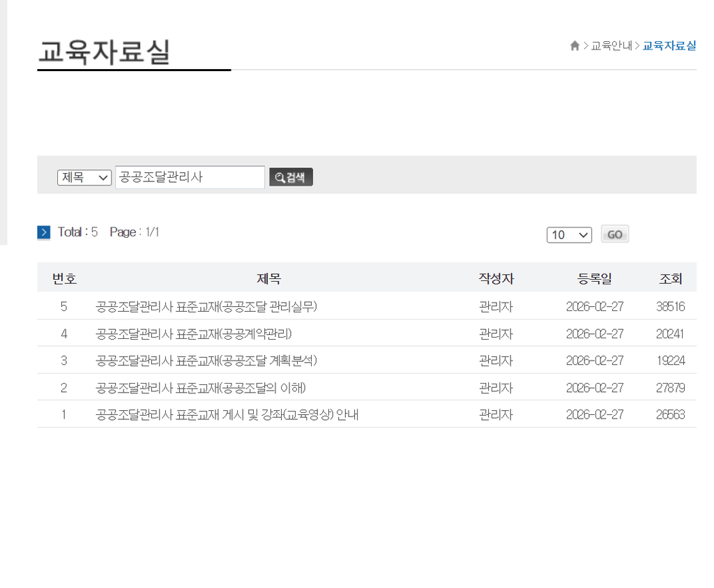Click view count 26563
The image size is (714, 588).
point(670,415)
